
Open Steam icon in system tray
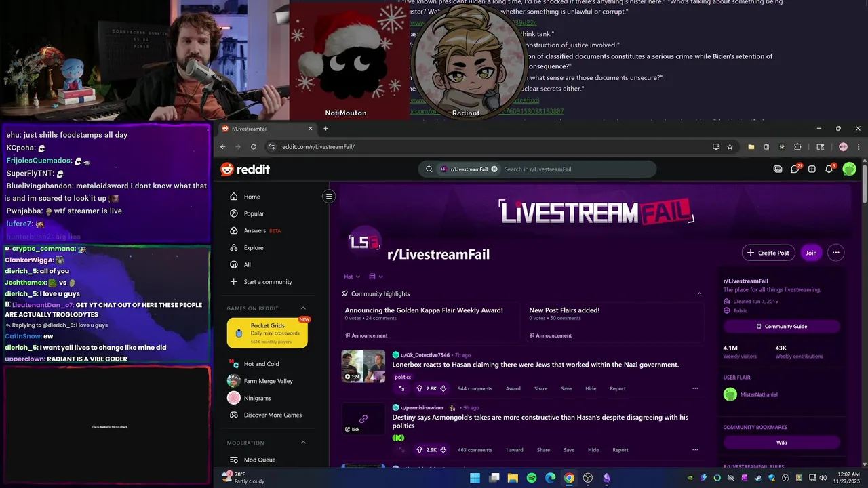pyautogui.click(x=758, y=478)
